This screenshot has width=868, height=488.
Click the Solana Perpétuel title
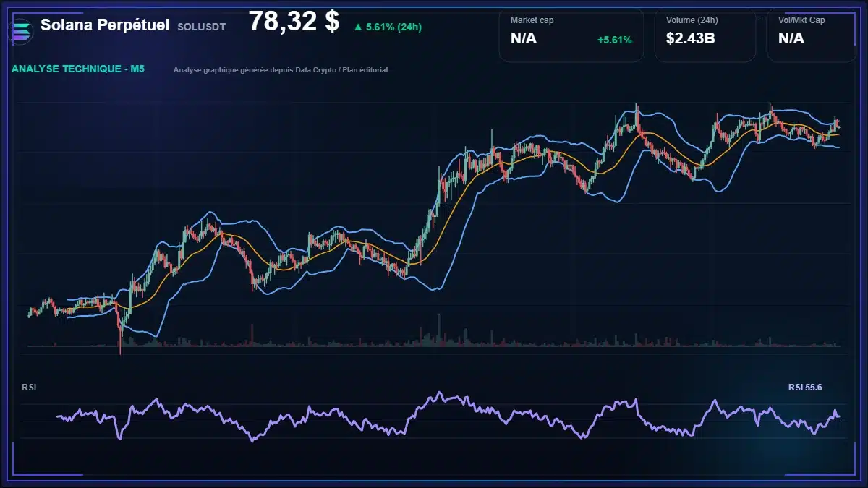[105, 25]
